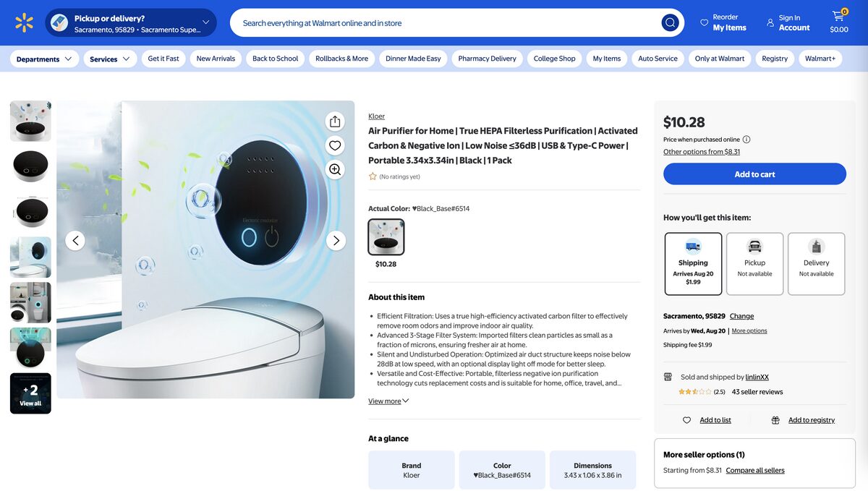Open Rollbacks & More

click(341, 59)
